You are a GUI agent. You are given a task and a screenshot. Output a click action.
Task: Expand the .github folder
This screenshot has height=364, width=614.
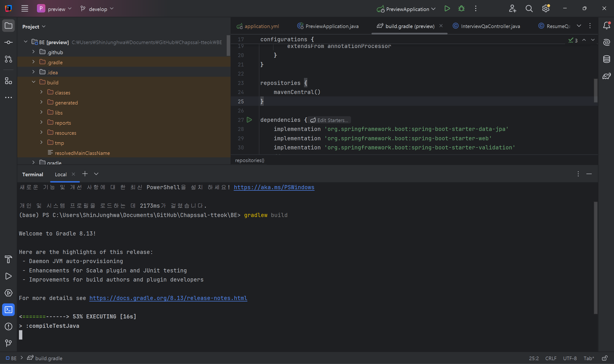coord(34,52)
